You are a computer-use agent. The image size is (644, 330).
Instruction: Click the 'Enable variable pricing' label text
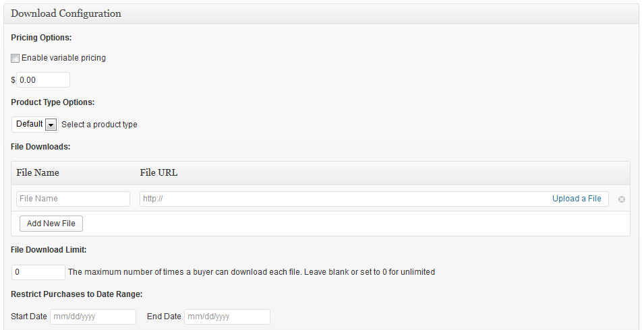click(x=63, y=58)
